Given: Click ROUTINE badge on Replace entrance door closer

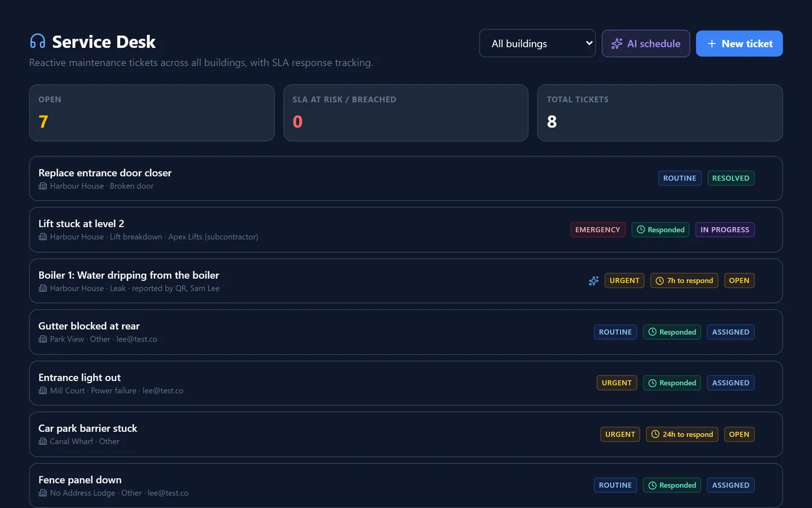Looking at the screenshot, I should coord(679,178).
